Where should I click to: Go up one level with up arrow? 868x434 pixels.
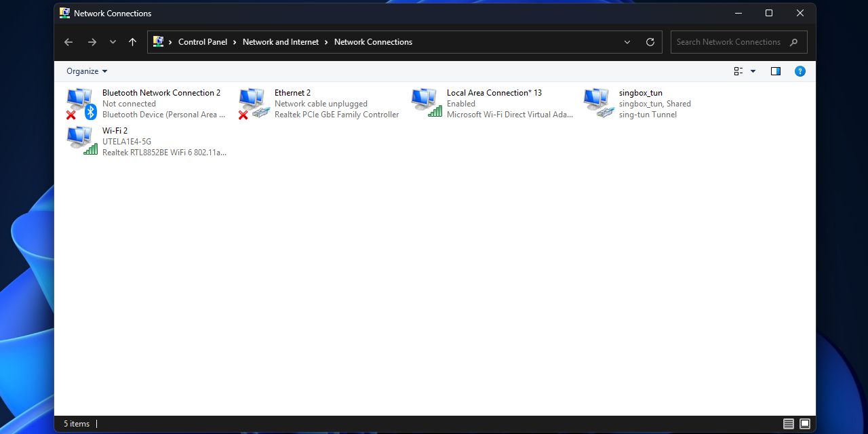click(132, 42)
